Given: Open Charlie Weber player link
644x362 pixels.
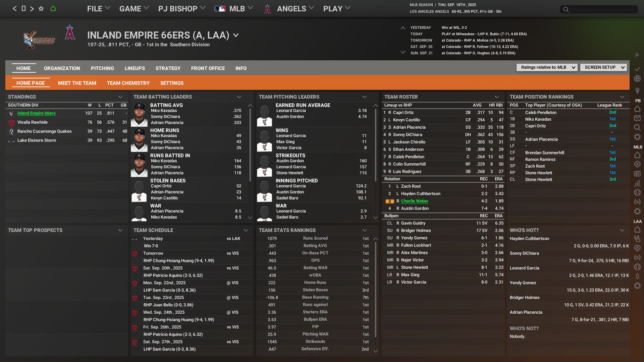Looking at the screenshot, I should [x=415, y=201].
